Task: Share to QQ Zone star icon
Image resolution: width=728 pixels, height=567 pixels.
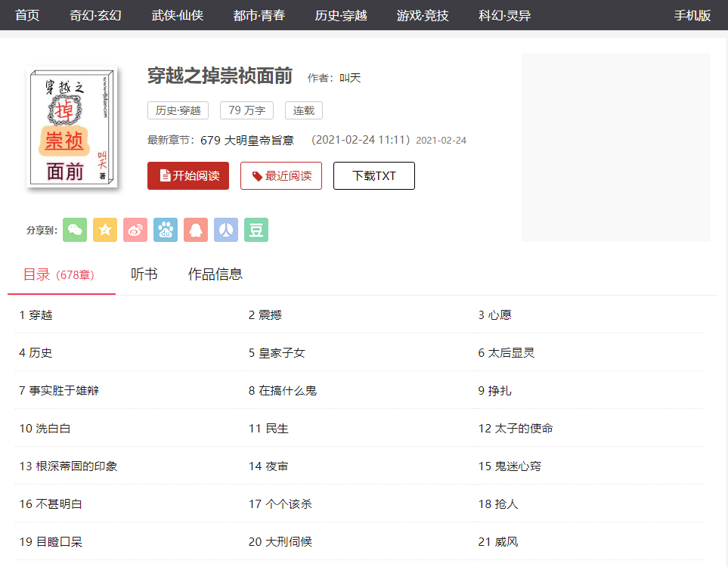Action: coord(105,230)
